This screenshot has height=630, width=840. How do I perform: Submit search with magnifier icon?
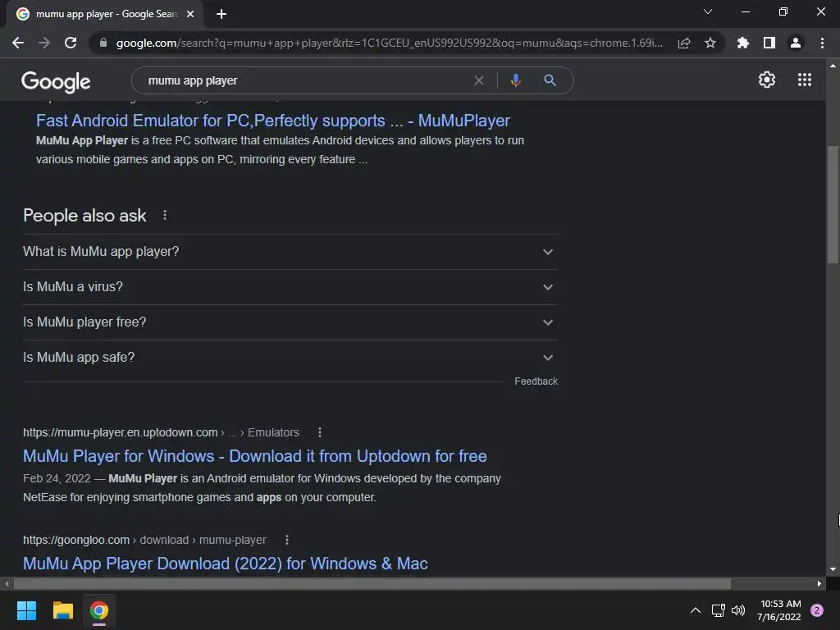[550, 80]
